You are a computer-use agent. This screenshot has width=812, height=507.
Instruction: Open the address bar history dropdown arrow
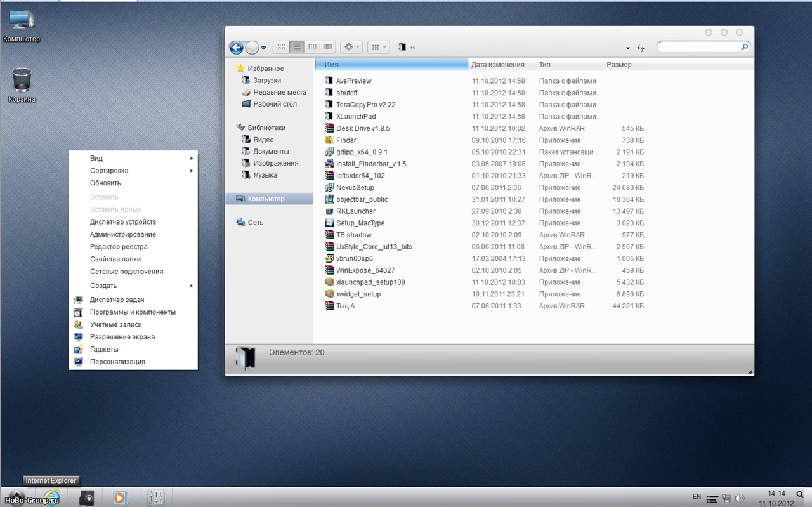(x=628, y=48)
